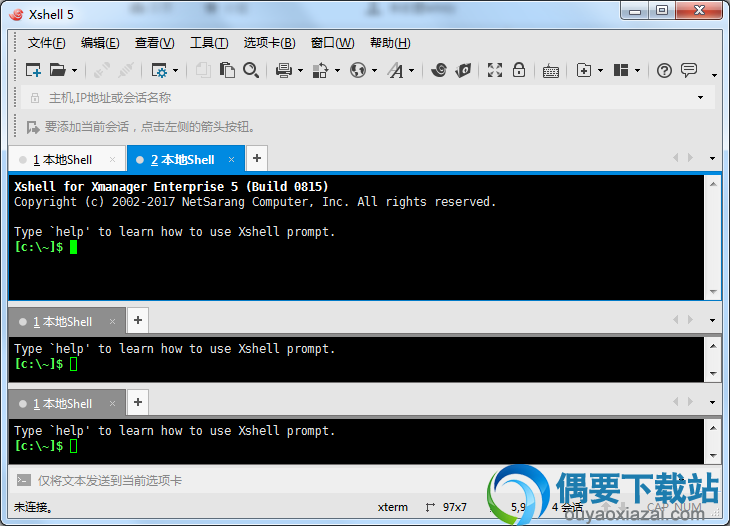Expand the Print dropdown arrow

pyautogui.click(x=300, y=71)
